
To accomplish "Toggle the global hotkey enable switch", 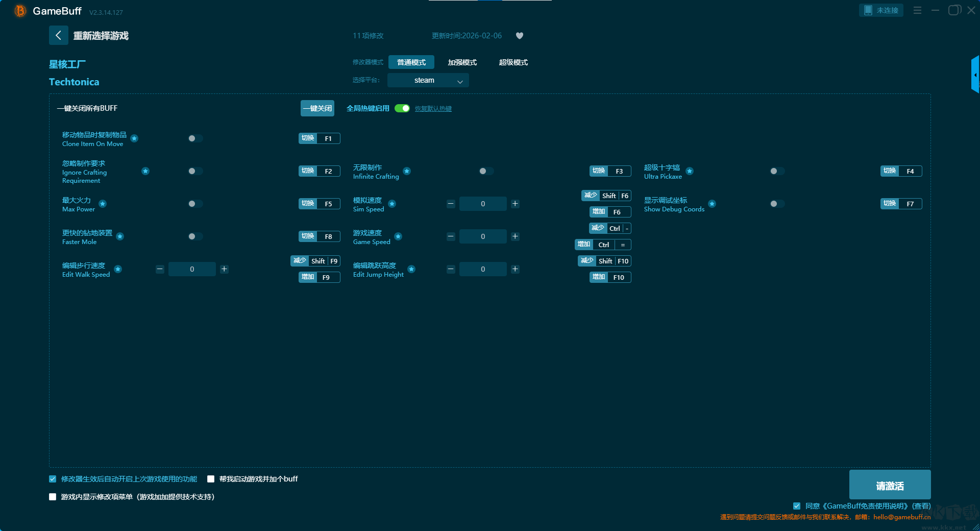I will (x=402, y=108).
